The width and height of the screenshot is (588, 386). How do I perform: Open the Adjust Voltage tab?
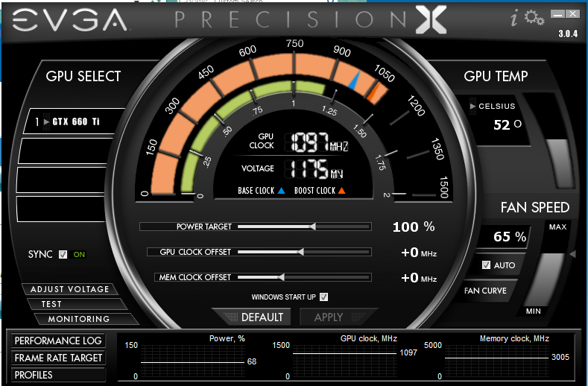pyautogui.click(x=70, y=289)
